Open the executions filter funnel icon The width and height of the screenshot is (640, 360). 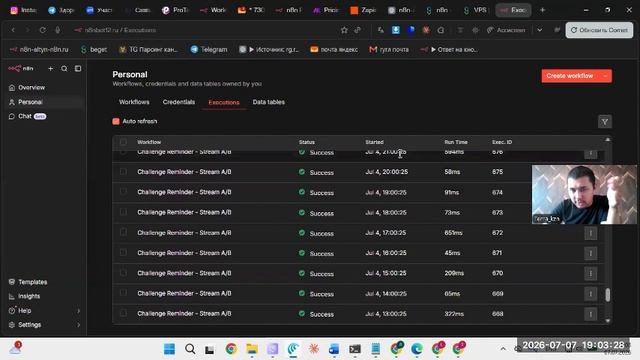[605, 122]
